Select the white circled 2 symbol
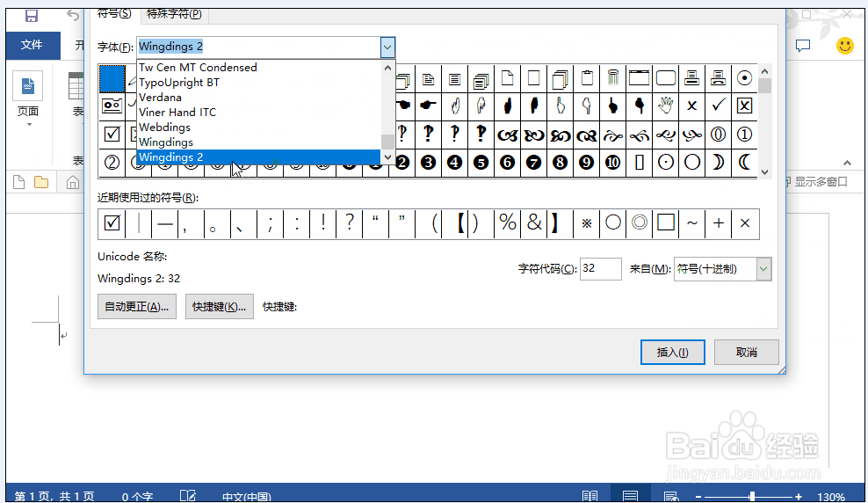 [112, 163]
